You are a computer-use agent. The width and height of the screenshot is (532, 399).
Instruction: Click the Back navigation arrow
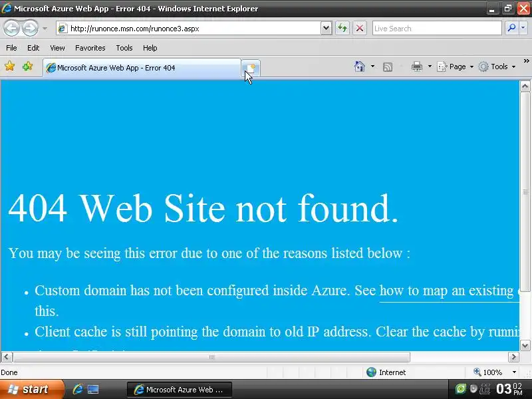coord(11,29)
